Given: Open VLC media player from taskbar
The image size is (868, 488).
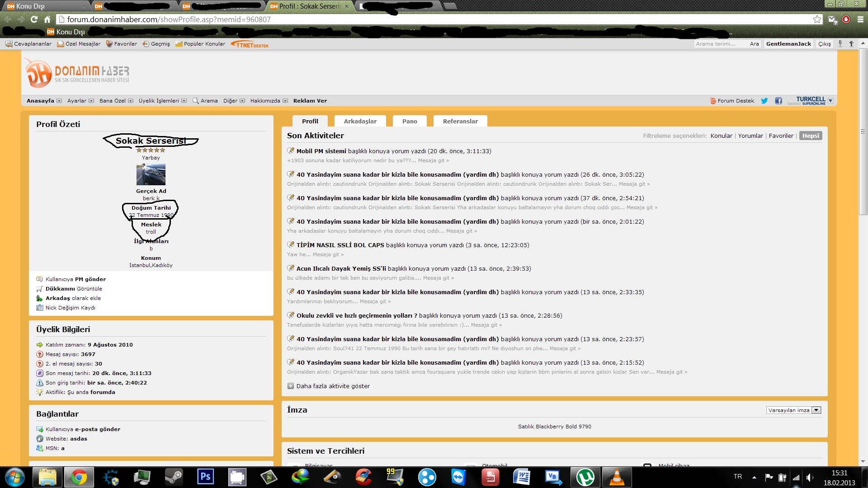Looking at the screenshot, I should (617, 477).
